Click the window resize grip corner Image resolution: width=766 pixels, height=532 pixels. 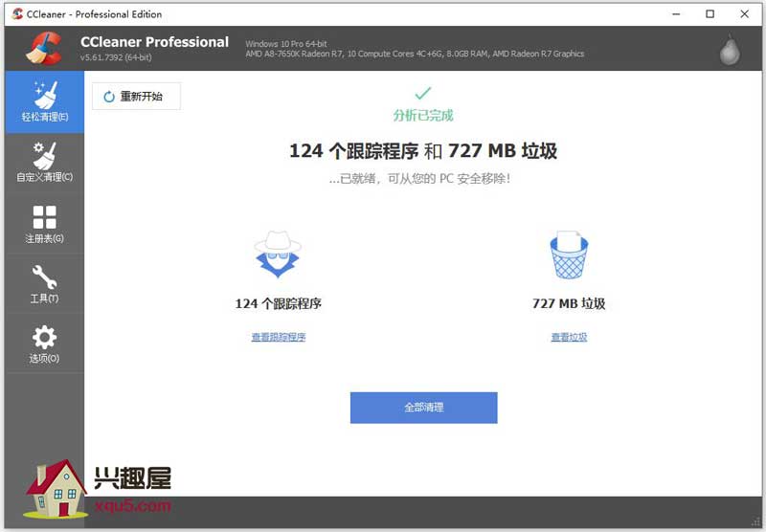coord(755,521)
